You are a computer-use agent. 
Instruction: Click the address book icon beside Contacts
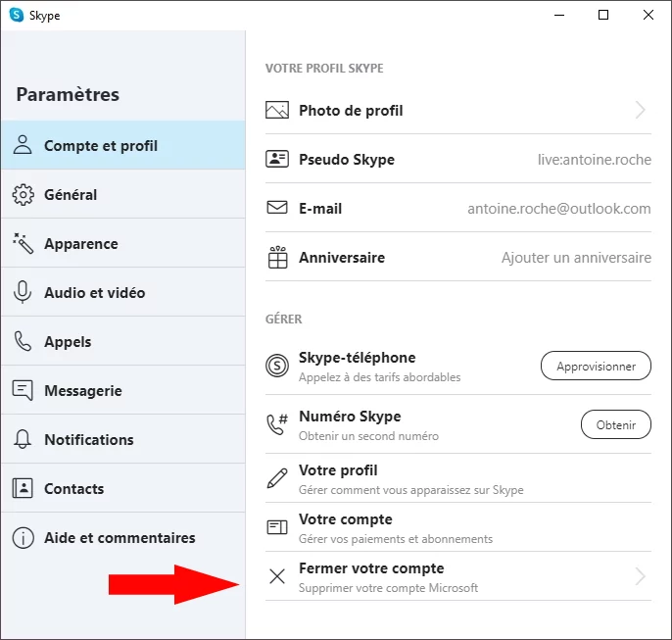(x=23, y=488)
